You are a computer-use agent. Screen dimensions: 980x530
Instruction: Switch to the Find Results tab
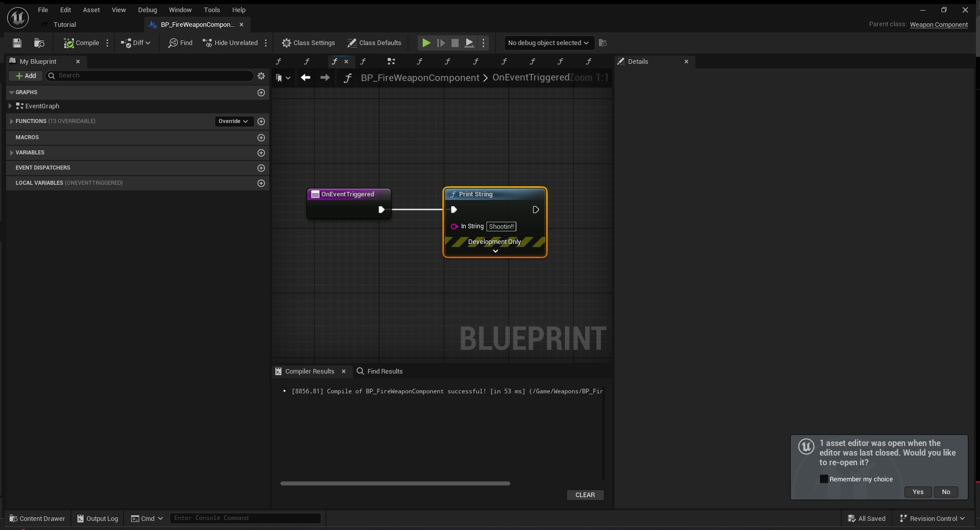tap(380, 371)
